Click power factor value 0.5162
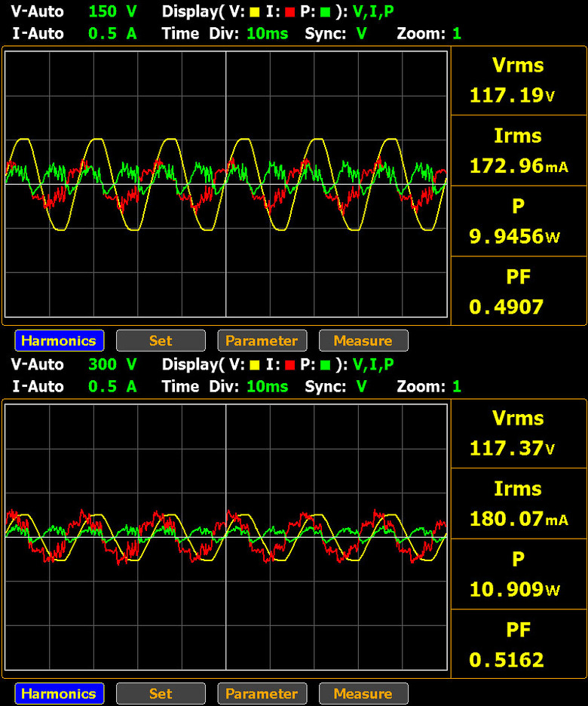This screenshot has height=706, width=588. coord(506,660)
